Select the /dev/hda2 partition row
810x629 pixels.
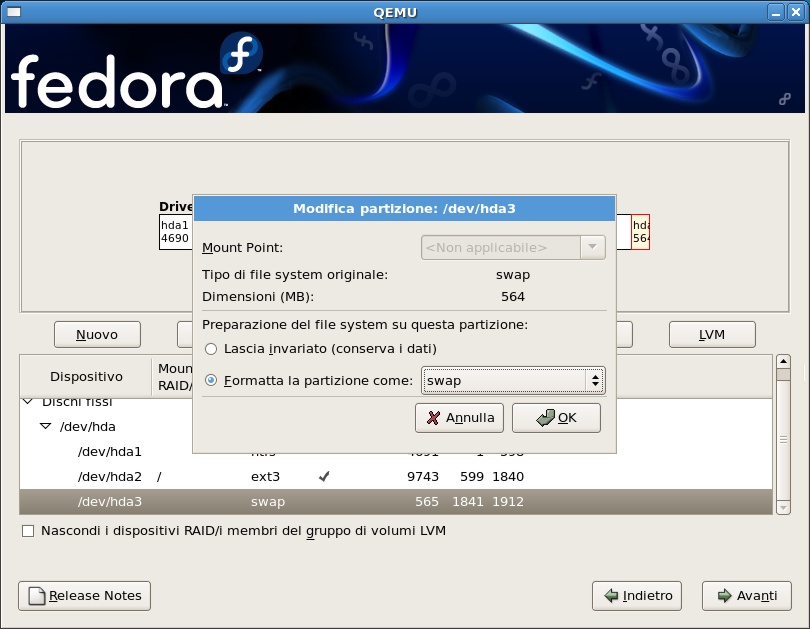pyautogui.click(x=396, y=476)
